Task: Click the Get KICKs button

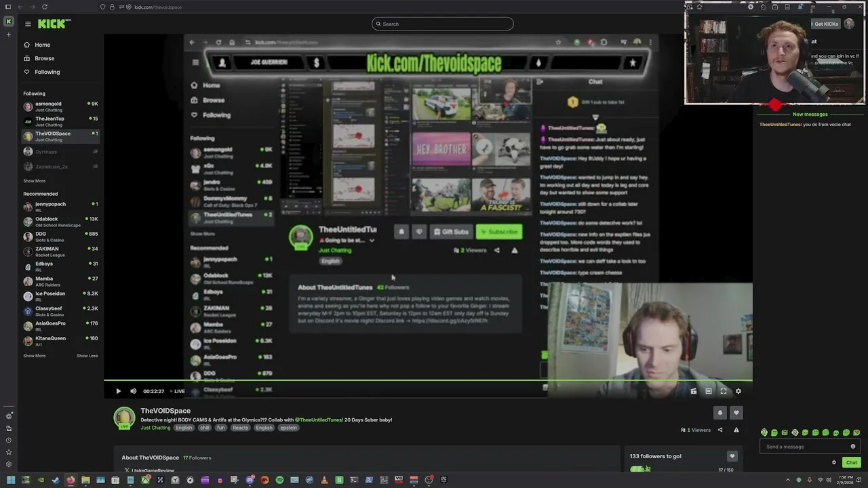Action: click(825, 24)
